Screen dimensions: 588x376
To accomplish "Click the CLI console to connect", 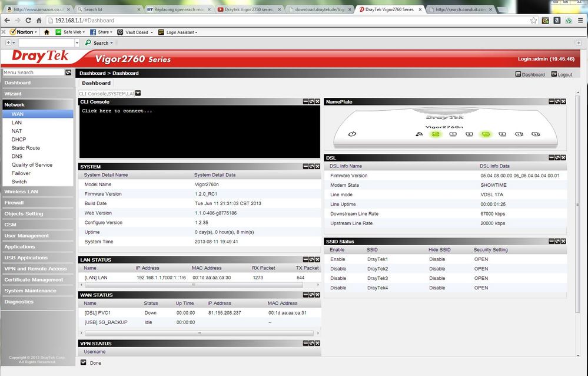I will pyautogui.click(x=200, y=131).
